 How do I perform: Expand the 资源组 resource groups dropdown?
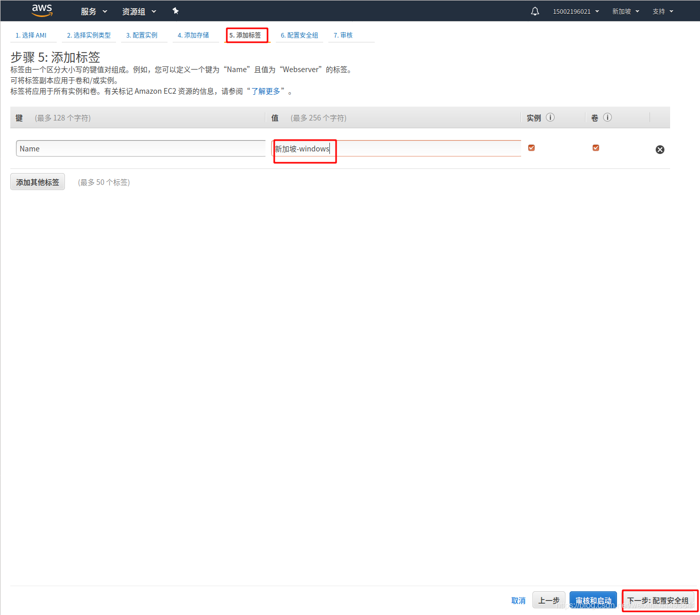tap(139, 11)
